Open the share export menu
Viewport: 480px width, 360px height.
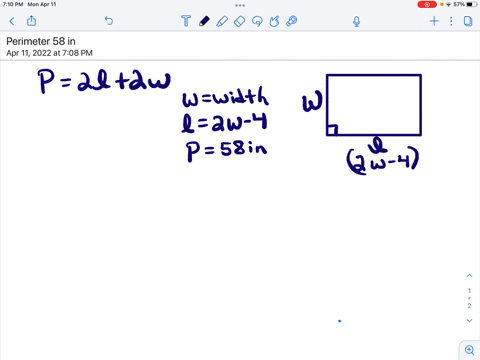click(31, 21)
